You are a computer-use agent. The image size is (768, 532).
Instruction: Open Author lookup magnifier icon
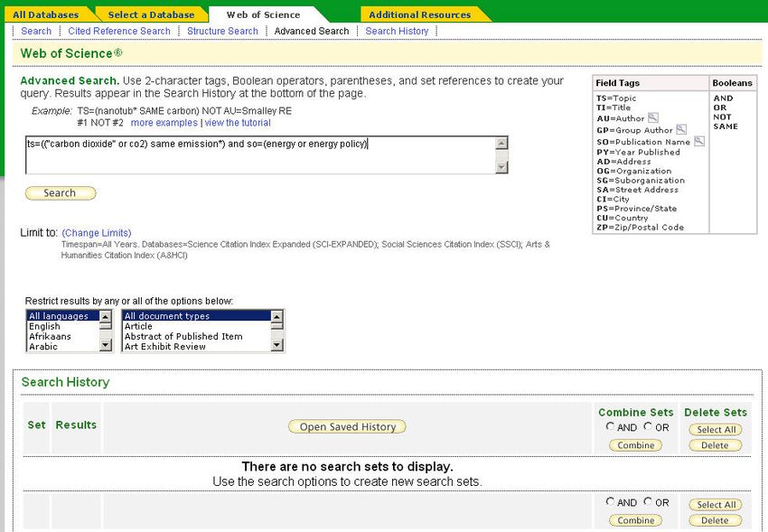pos(653,118)
